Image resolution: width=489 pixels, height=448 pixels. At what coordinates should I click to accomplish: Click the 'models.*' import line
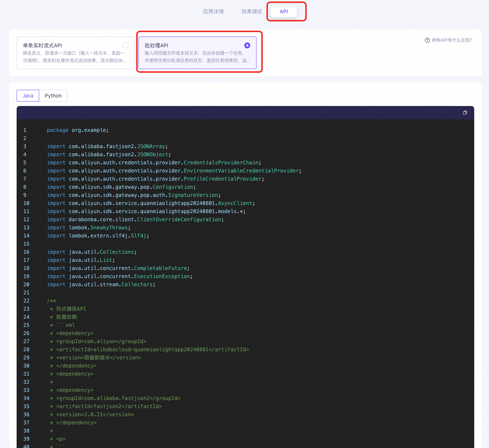[146, 211]
